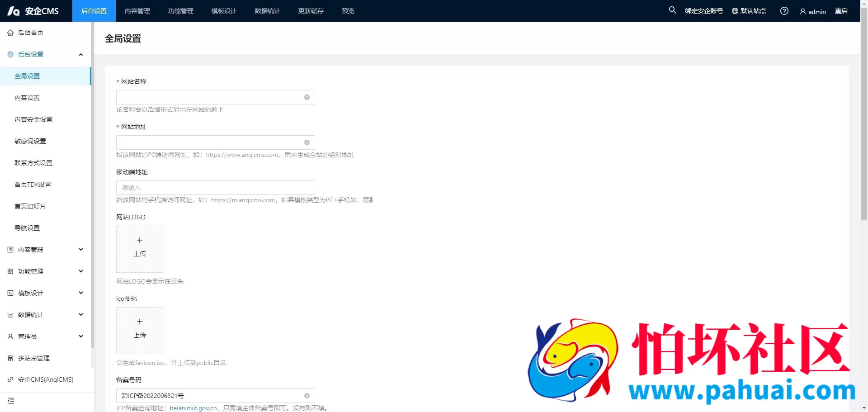Select 首页TDK设置 in the sidebar
Viewport: 868px width, 412px height.
[33, 185]
